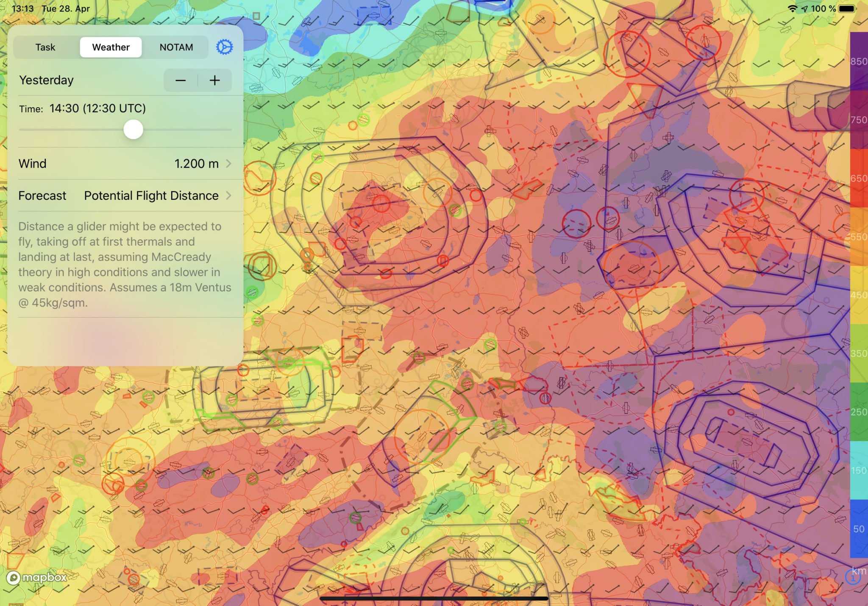868x606 pixels.
Task: Tap the orange location pin on map
Action: (x=307, y=256)
